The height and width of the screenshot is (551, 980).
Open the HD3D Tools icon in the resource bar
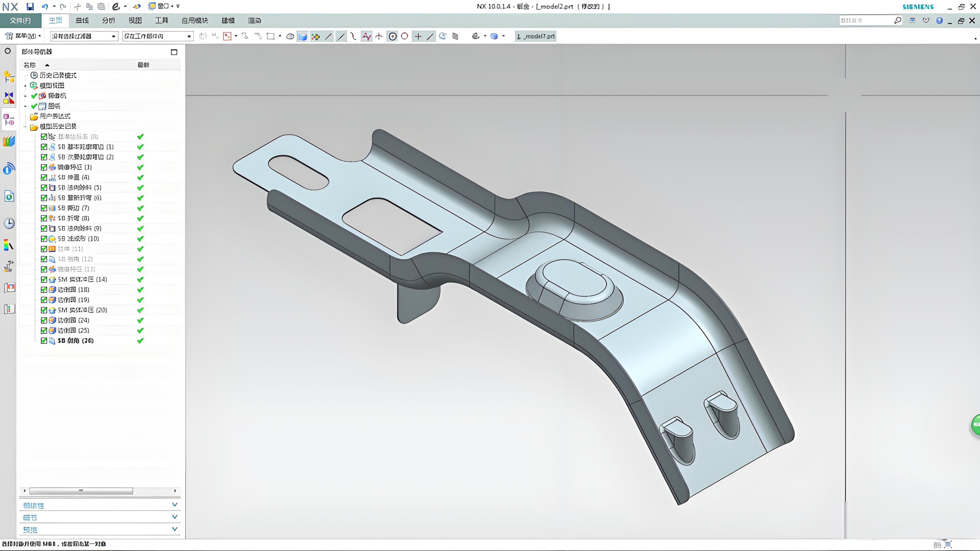[9, 168]
